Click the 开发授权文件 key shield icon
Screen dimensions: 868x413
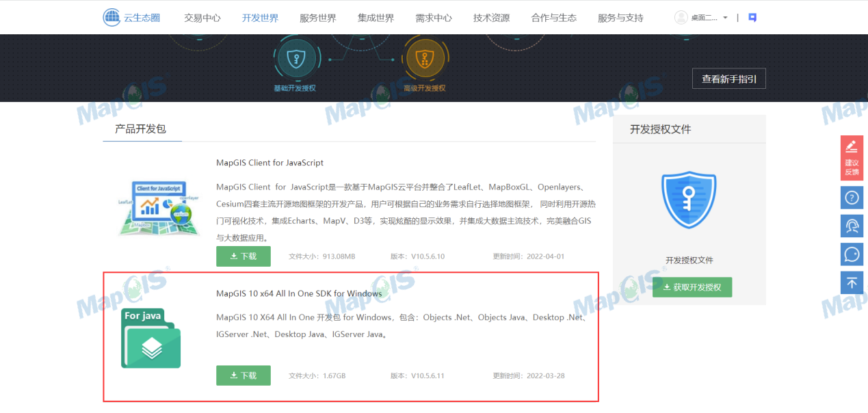click(689, 200)
